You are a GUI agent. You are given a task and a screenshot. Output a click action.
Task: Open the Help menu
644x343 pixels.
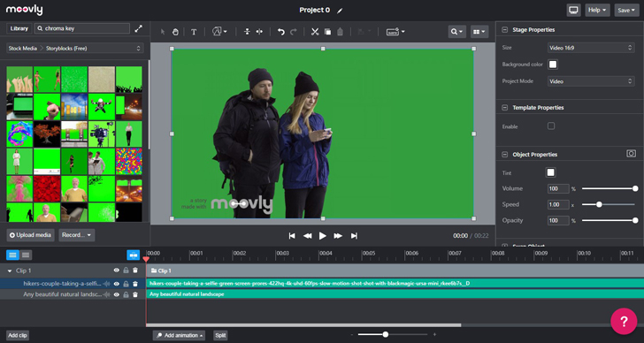pyautogui.click(x=597, y=11)
